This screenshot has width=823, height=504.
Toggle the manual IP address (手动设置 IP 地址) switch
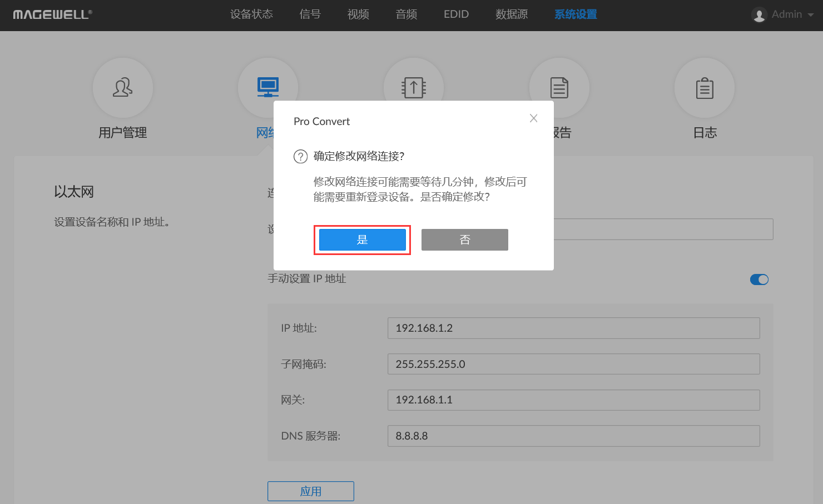[759, 280]
